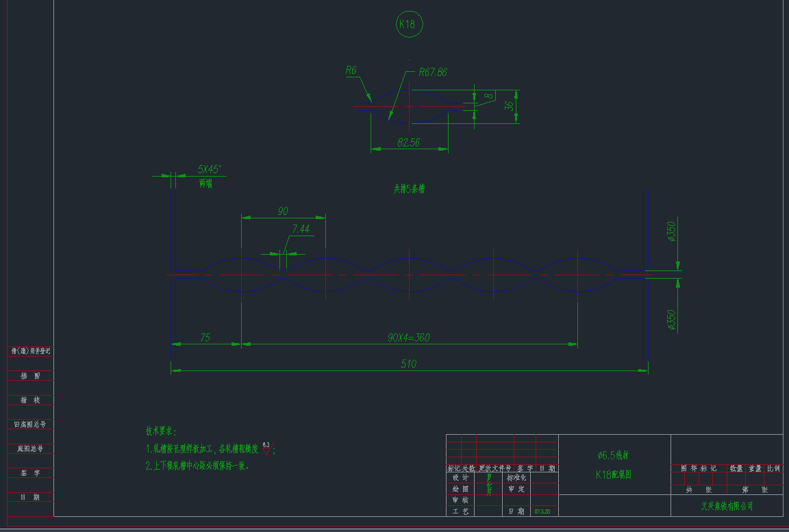Click the 审核 title block cell

click(x=460, y=500)
